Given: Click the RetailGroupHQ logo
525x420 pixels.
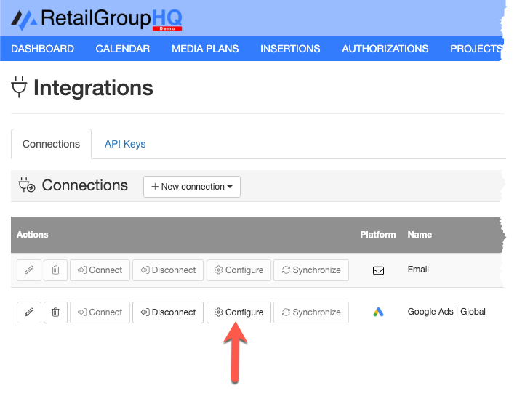Looking at the screenshot, I should (97, 19).
